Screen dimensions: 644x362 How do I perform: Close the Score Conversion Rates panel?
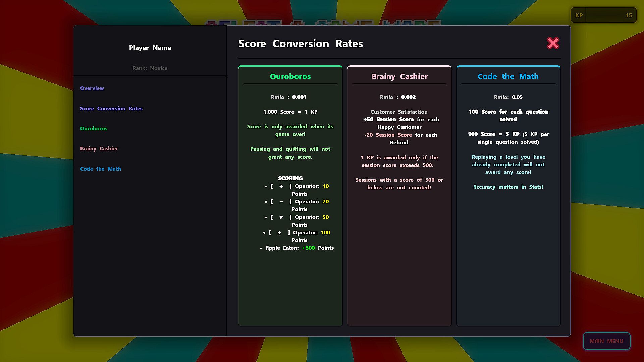coord(553,43)
